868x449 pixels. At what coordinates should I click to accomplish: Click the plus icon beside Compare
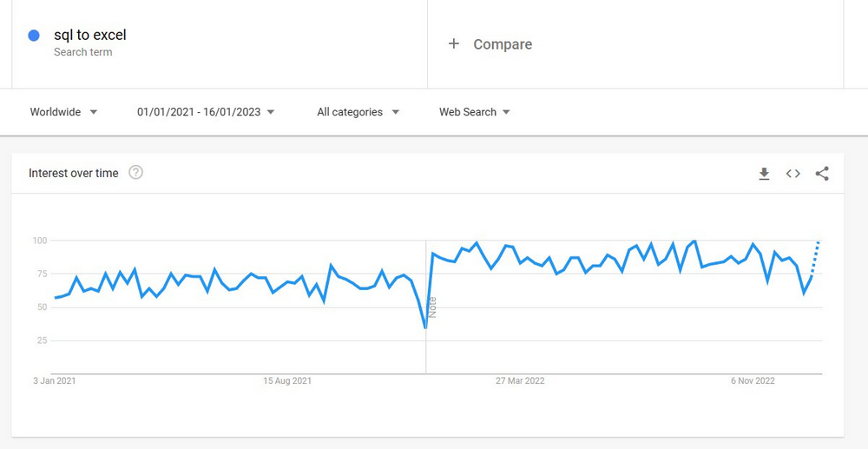point(453,43)
